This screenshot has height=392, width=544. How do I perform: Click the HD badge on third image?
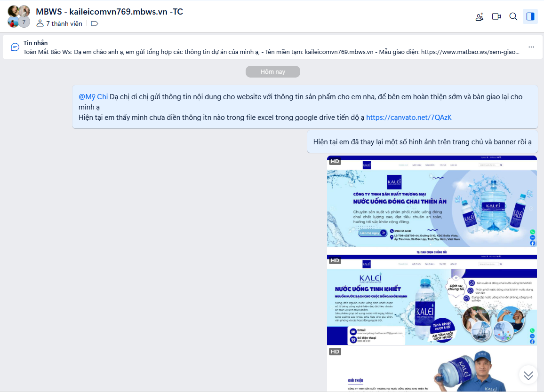(x=335, y=352)
